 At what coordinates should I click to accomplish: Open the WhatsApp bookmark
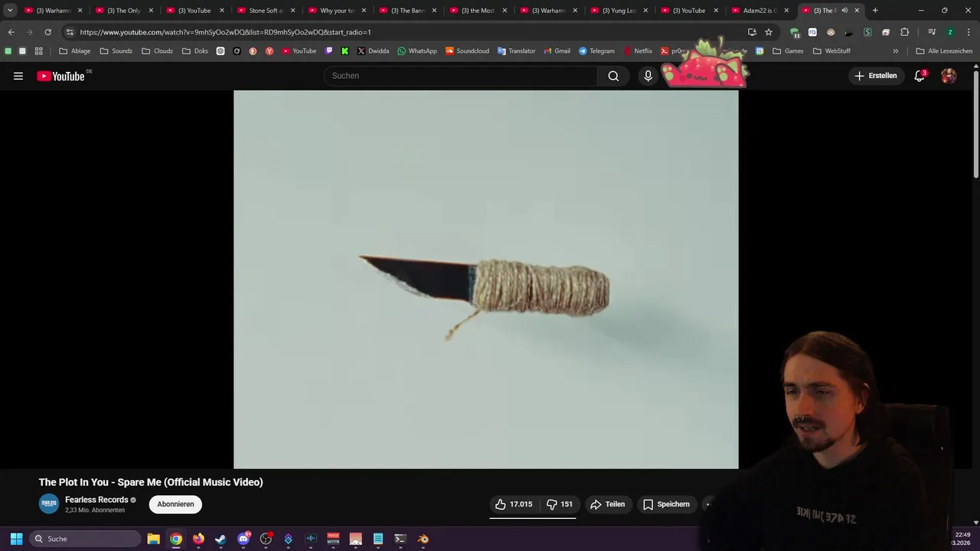[x=416, y=51]
